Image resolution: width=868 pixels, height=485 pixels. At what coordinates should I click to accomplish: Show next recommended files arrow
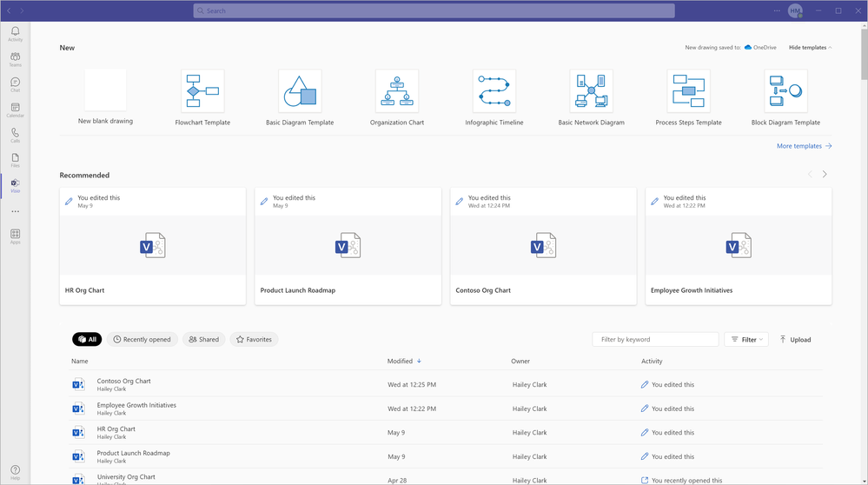(825, 175)
